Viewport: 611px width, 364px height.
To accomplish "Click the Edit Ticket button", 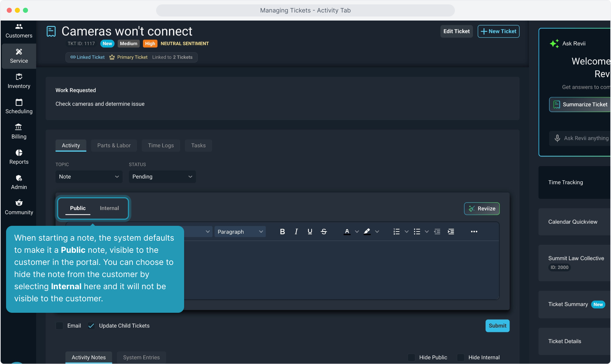I will pyautogui.click(x=456, y=31).
